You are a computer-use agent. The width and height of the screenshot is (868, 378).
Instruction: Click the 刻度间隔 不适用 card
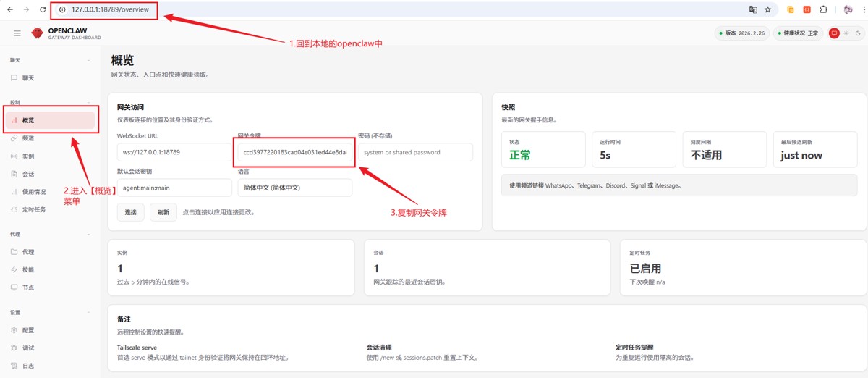click(724, 149)
